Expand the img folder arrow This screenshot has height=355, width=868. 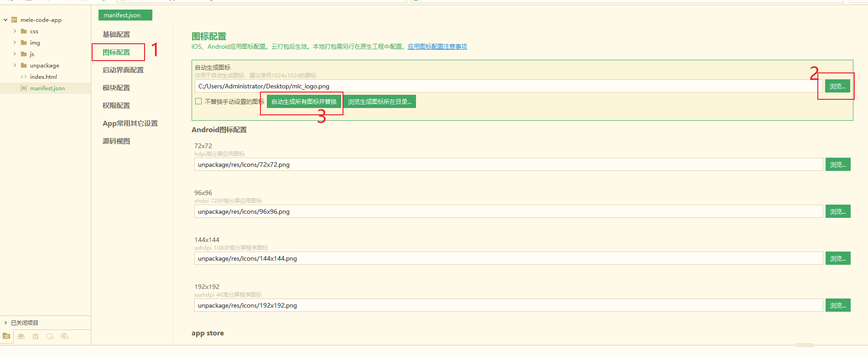click(x=15, y=43)
